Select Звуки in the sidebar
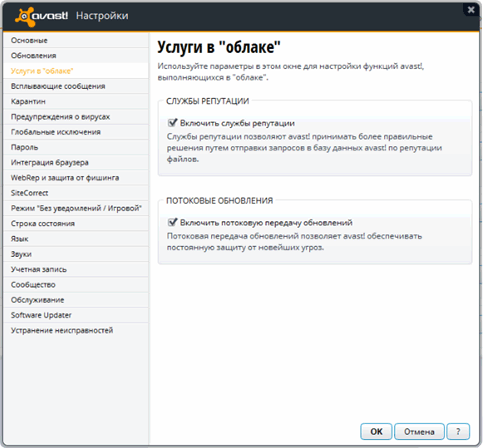 tap(76, 254)
